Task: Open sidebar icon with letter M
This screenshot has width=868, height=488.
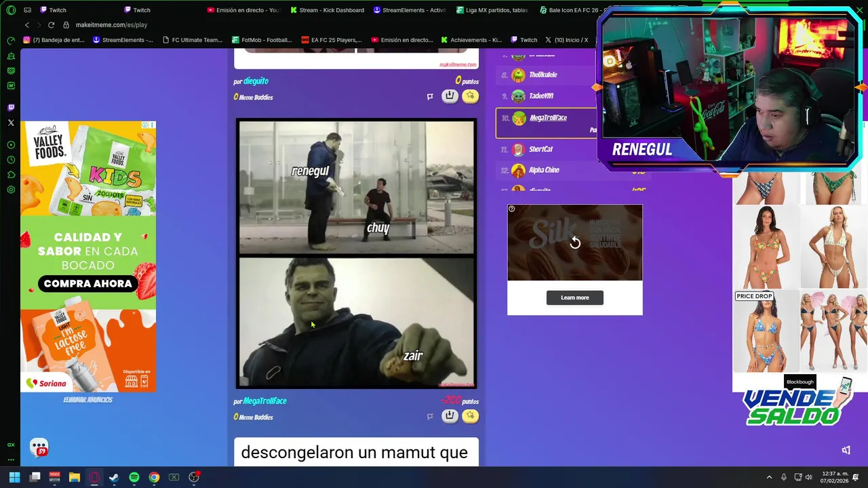Action: click(x=11, y=85)
